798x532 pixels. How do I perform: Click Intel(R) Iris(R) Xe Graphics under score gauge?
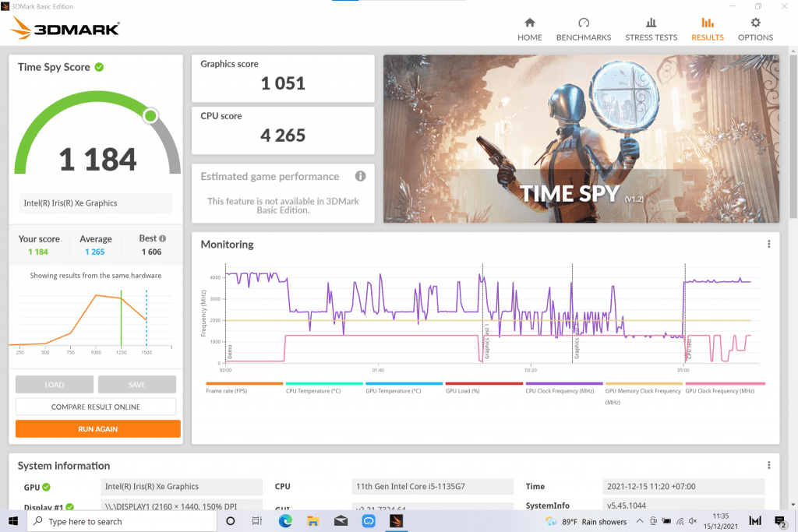tap(96, 203)
